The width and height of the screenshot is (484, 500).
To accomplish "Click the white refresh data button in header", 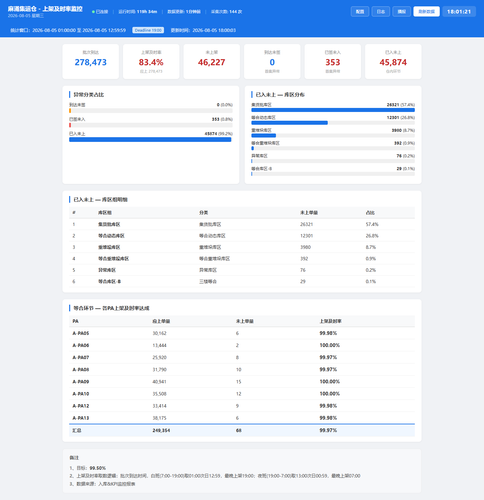I will click(426, 12).
